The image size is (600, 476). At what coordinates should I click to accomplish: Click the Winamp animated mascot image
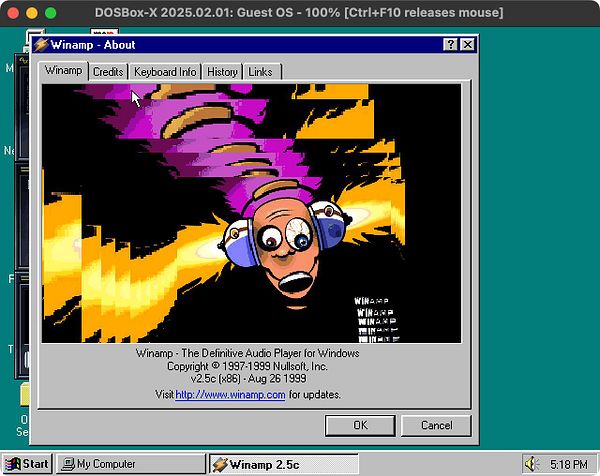[x=251, y=213]
